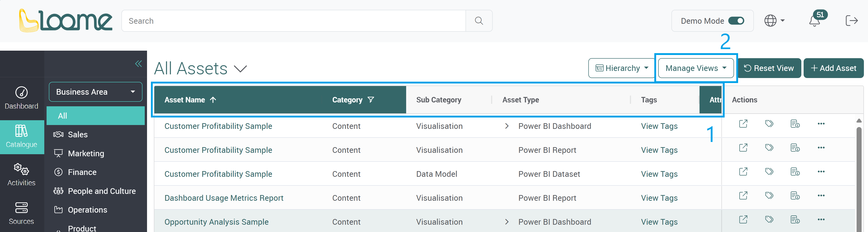Click details icon for Opportunity Analysis Sample
Screen dimensions: 868x232
tap(795, 219)
